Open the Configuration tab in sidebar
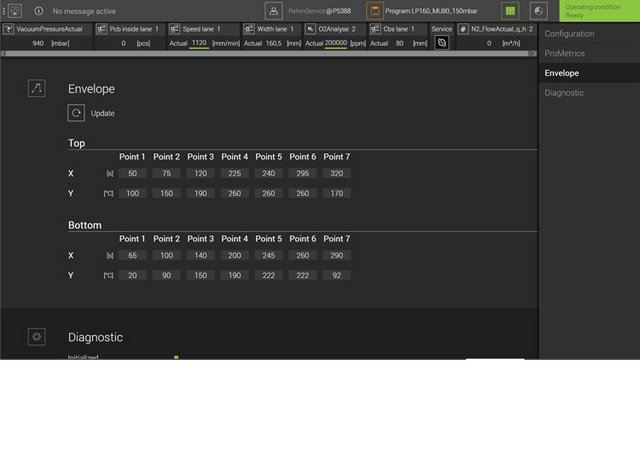Viewport: 640px width, 469px height. pyautogui.click(x=569, y=34)
